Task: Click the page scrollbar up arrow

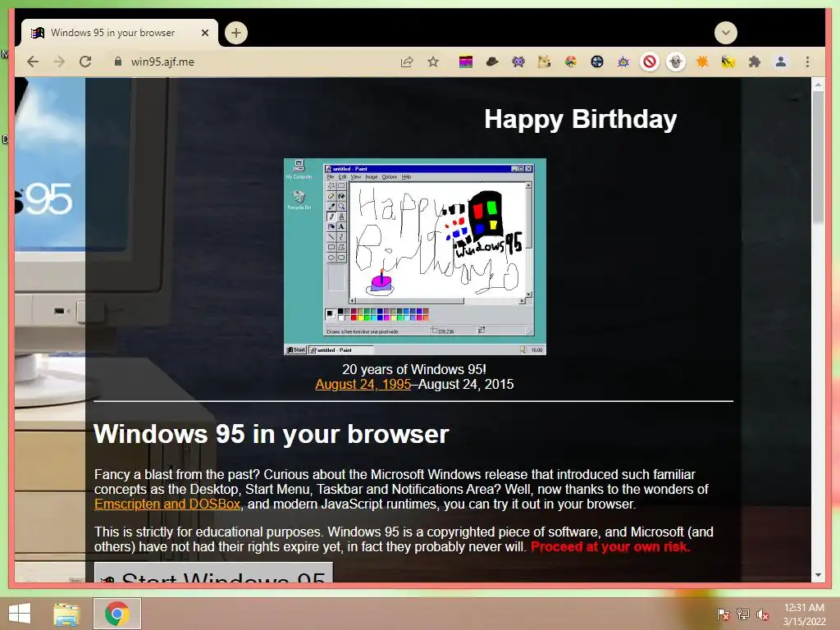Action: pyautogui.click(x=818, y=84)
